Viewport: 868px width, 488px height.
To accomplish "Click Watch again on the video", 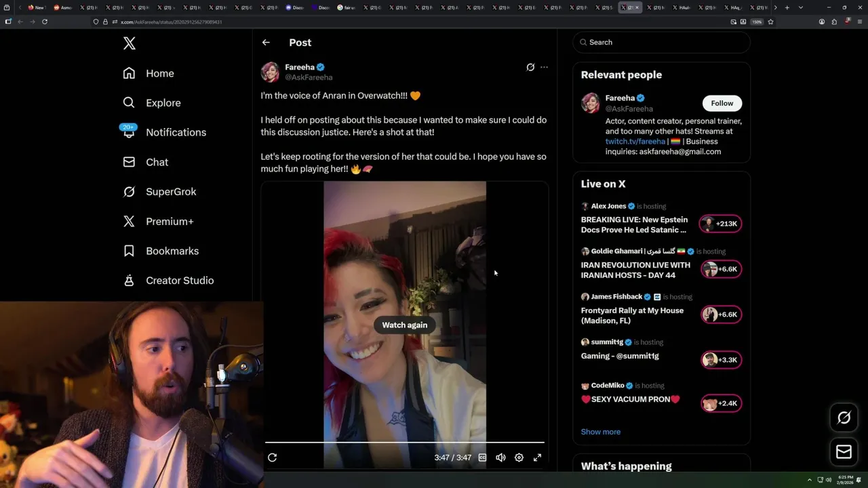I will [405, 325].
